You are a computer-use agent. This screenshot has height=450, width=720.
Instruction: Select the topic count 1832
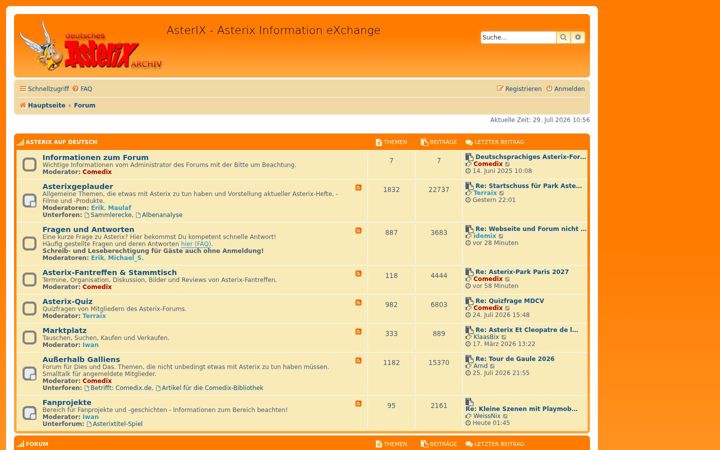pos(391,189)
